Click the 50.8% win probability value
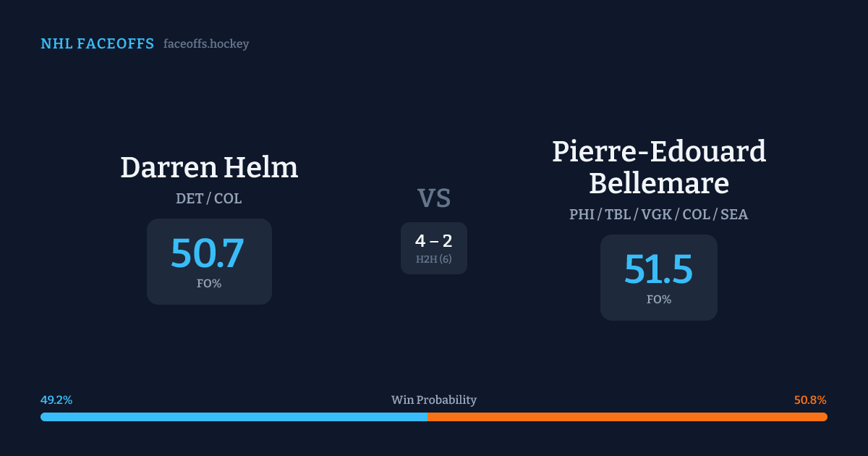Viewport: 868px width, 456px height. (810, 400)
